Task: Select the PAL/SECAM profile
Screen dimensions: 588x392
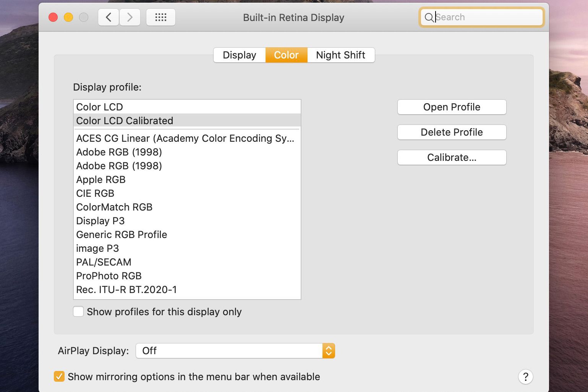Action: 187,262
